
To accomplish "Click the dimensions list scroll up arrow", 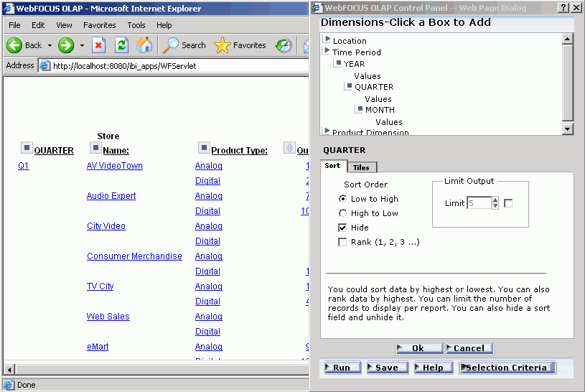I will coord(568,39).
